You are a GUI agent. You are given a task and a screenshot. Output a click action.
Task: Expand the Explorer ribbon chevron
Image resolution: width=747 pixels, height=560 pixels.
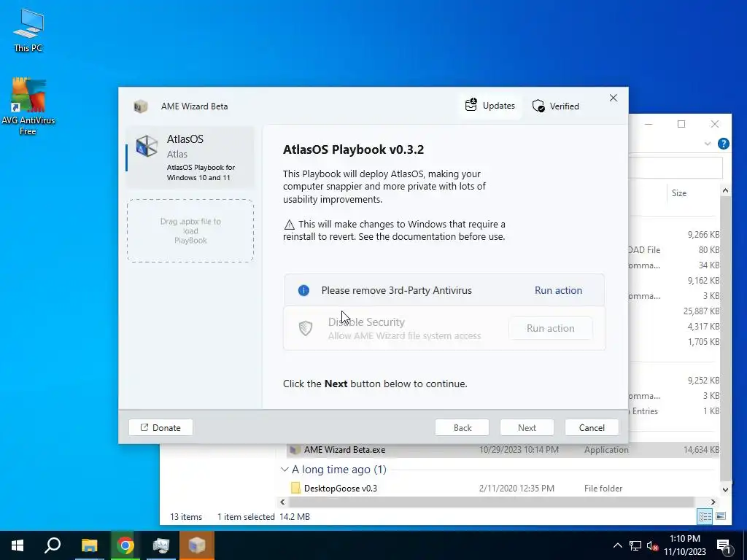[x=708, y=144]
